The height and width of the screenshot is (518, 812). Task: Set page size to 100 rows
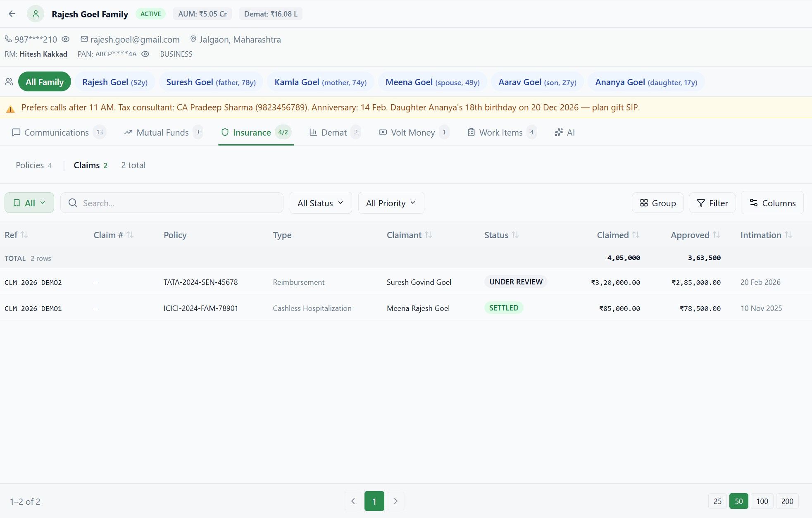762,501
